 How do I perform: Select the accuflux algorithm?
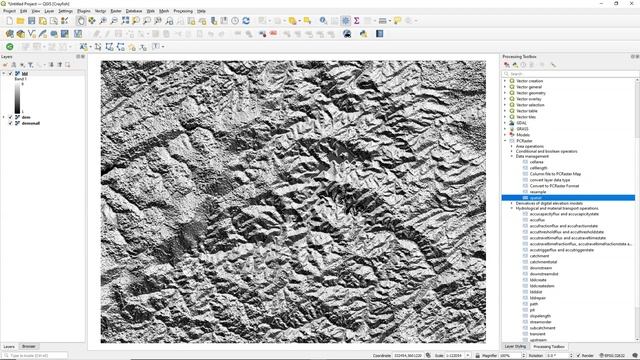click(x=537, y=220)
